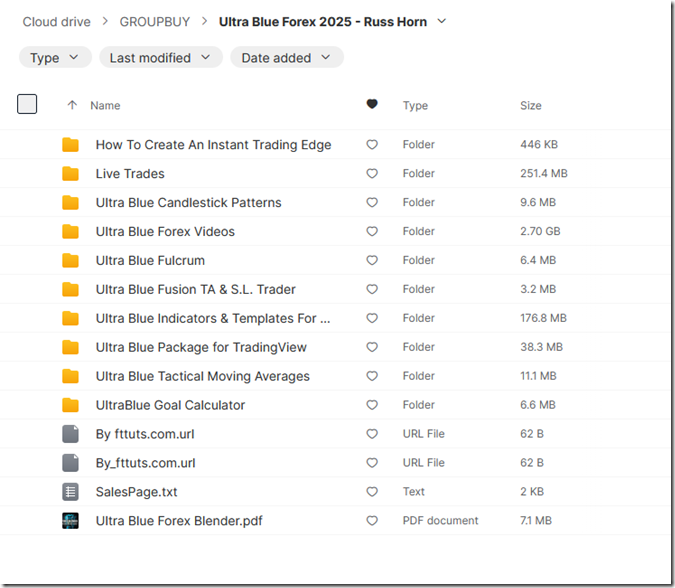Screen dimensions: 675x588
Task: Favorite the UltraBlue Goal Calculator folder
Action: tap(372, 405)
